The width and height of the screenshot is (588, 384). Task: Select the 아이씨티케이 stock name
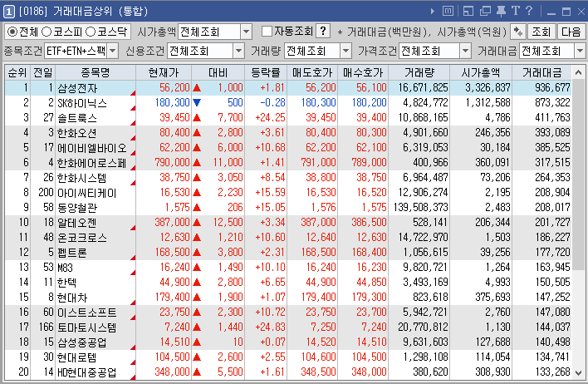(x=86, y=193)
